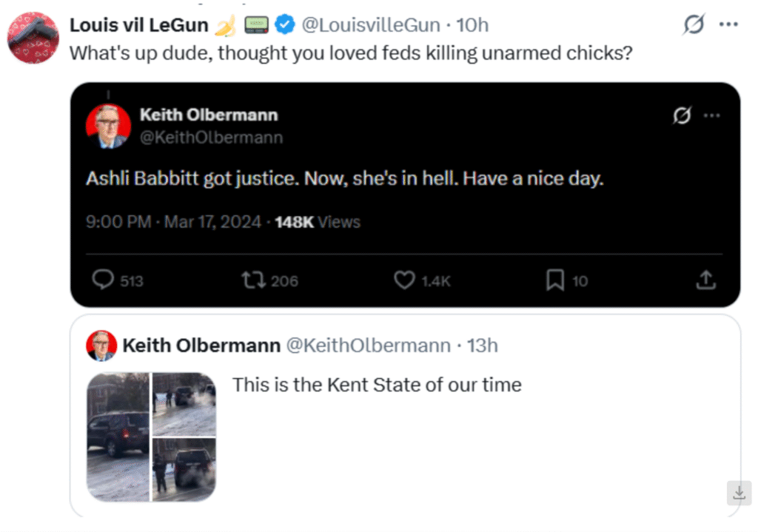Open the top-right photo in quoted tweet

tap(184, 403)
